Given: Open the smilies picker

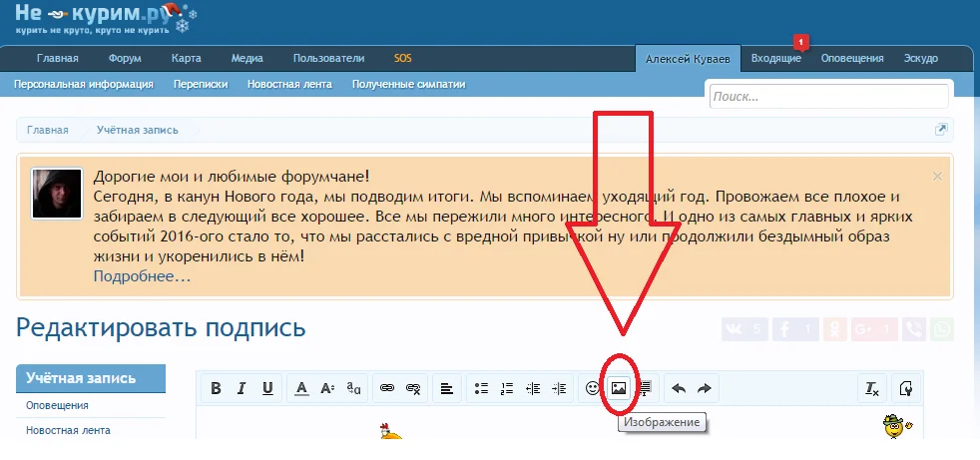Looking at the screenshot, I should pyautogui.click(x=593, y=388).
